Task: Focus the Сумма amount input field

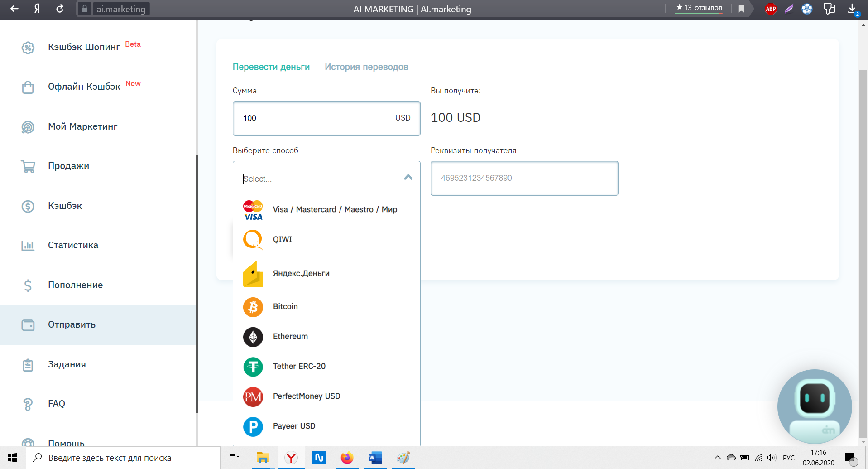Action: point(326,118)
